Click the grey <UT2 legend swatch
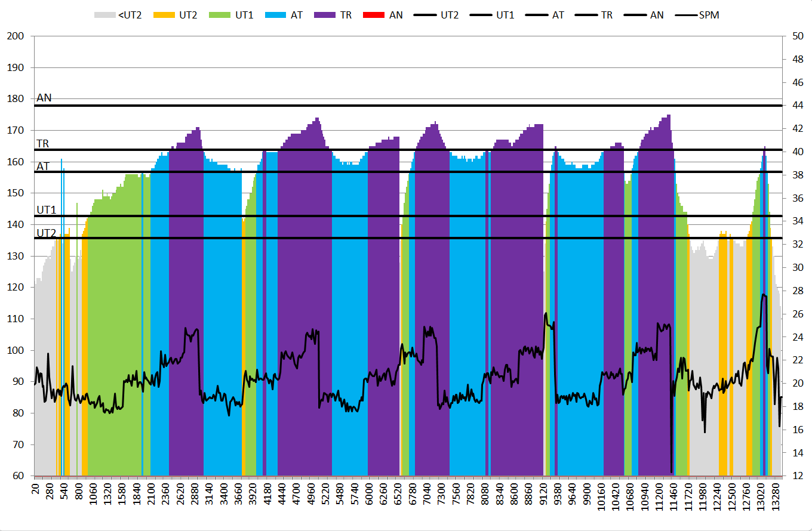 click(x=106, y=15)
